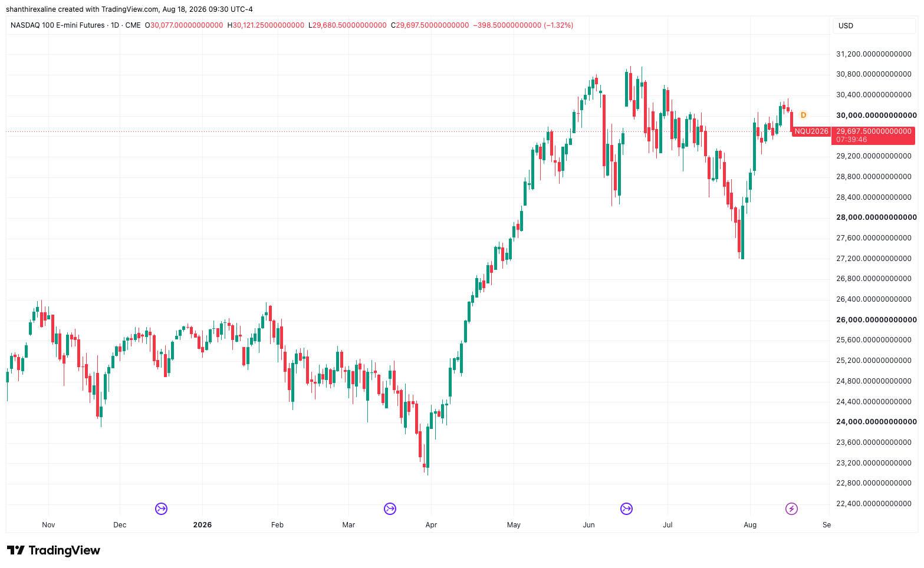Click the Aug label on time axis
The width and height of the screenshot is (924, 568).
click(750, 525)
